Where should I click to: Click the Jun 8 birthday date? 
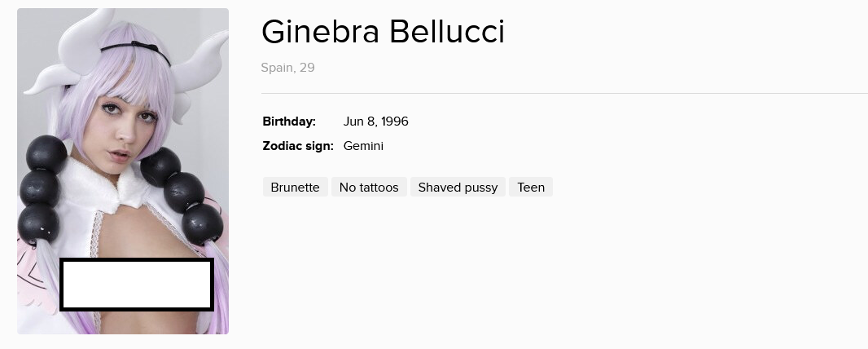click(x=359, y=121)
